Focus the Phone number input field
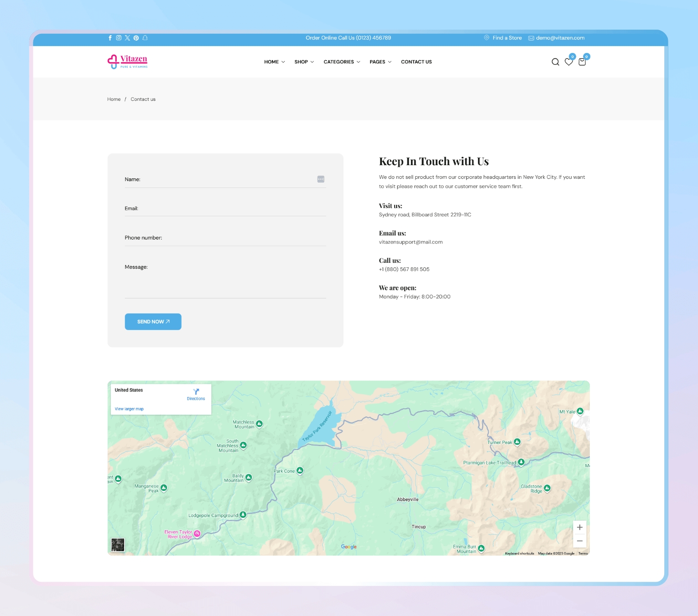The height and width of the screenshot is (616, 698). pyautogui.click(x=225, y=238)
